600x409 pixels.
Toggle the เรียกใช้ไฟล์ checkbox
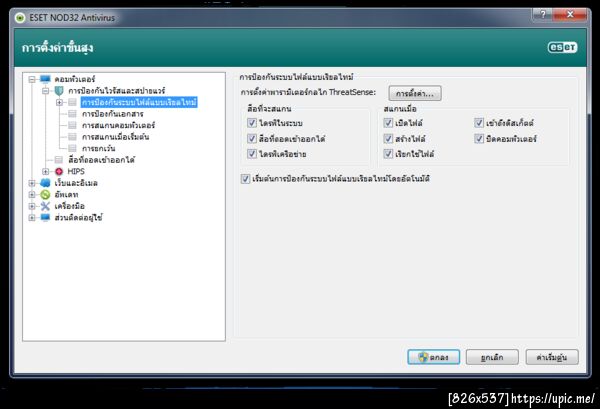tap(388, 154)
